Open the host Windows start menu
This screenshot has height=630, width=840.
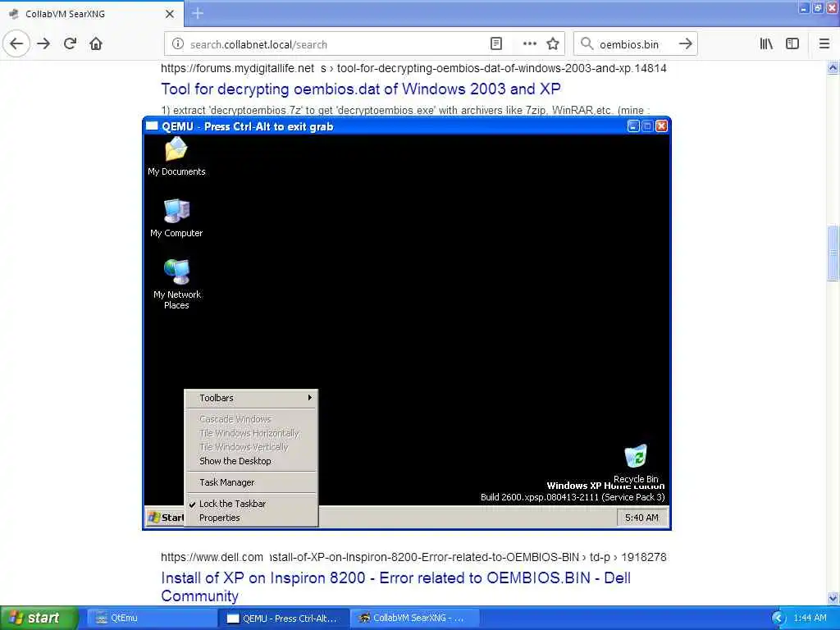coord(39,618)
